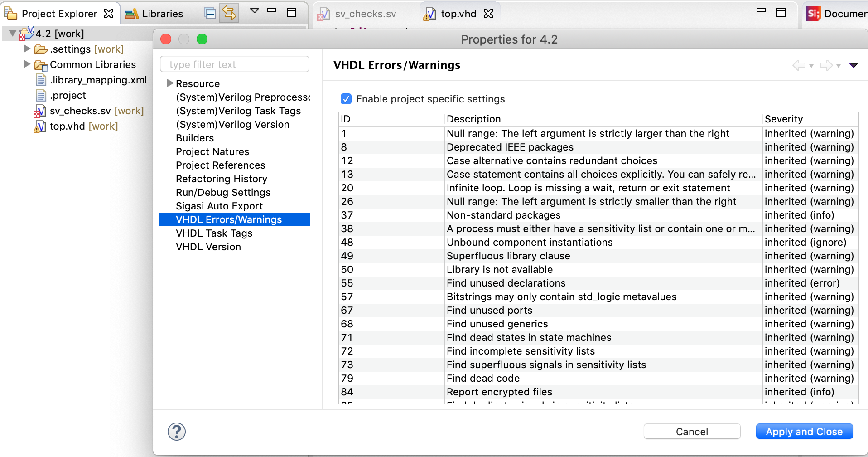868x457 pixels.
Task: Expand the Resource preferences node
Action: pos(170,83)
